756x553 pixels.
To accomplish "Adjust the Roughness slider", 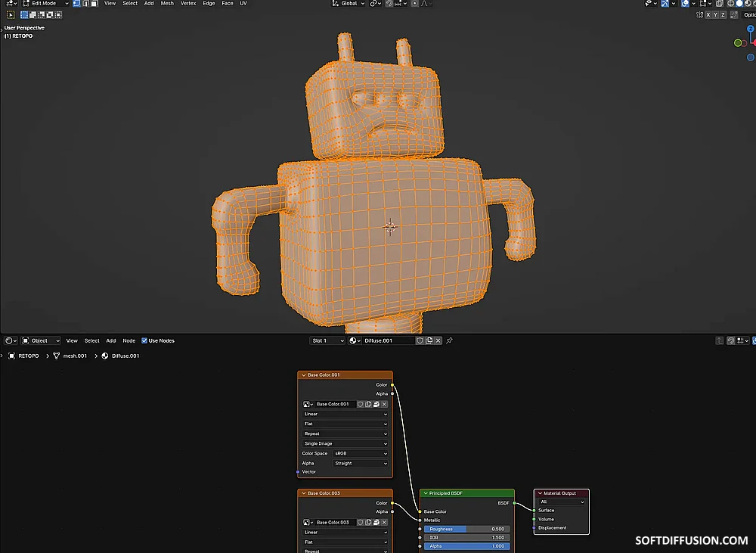I will (x=466, y=529).
